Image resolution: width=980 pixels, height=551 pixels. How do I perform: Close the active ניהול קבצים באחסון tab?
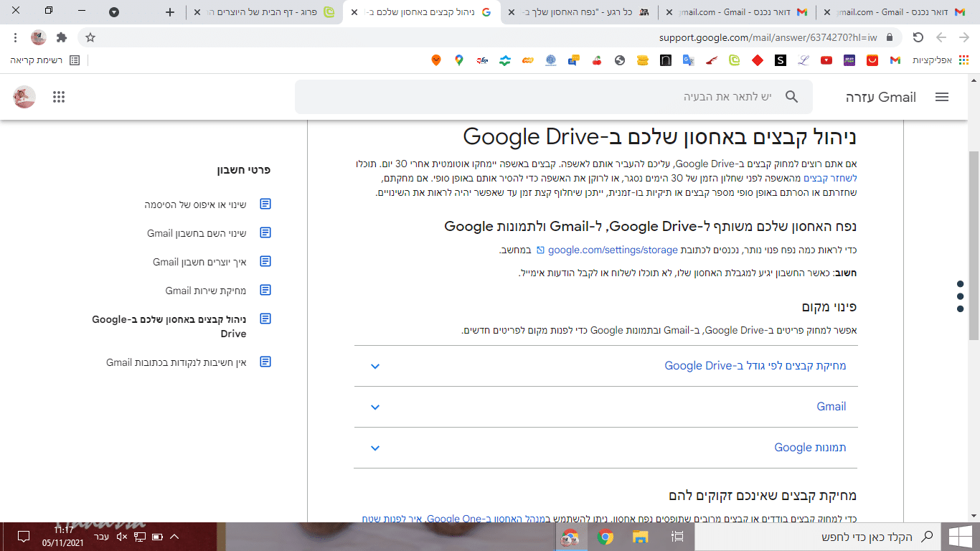(354, 12)
